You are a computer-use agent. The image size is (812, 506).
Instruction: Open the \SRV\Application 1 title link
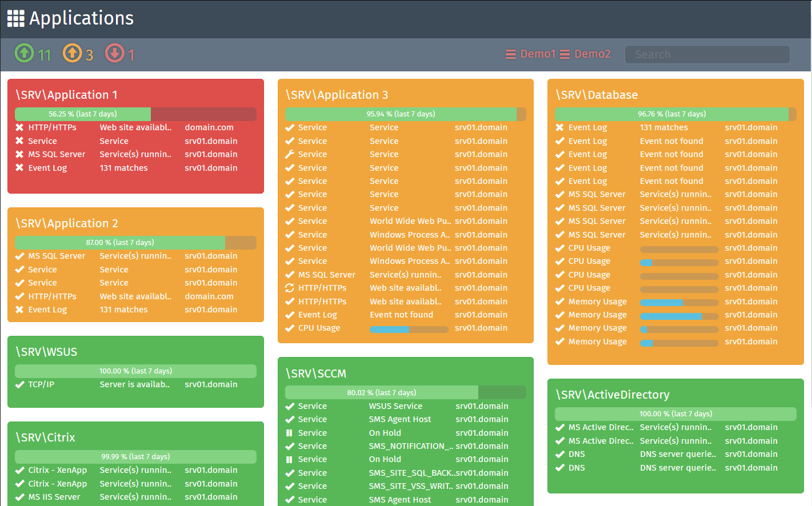click(67, 95)
